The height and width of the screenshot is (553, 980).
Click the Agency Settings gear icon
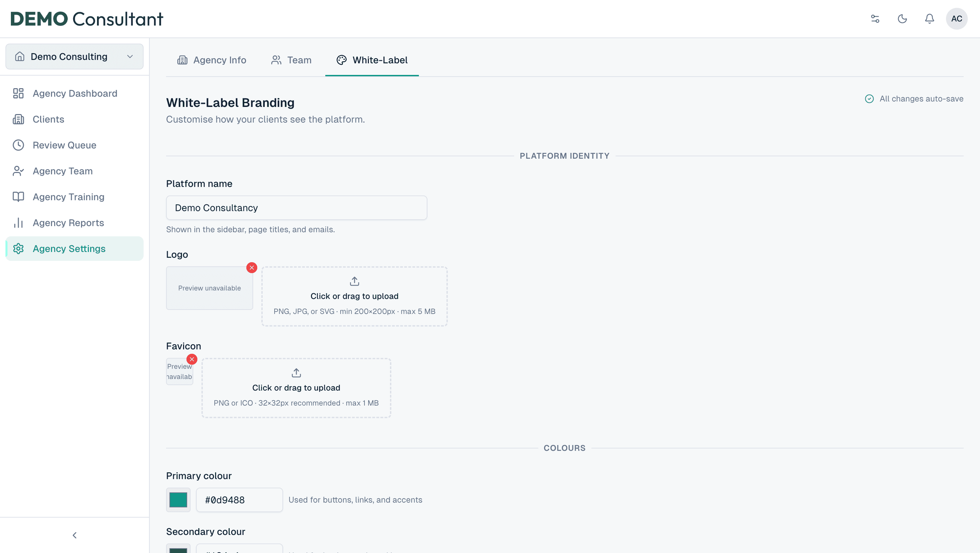click(x=18, y=249)
